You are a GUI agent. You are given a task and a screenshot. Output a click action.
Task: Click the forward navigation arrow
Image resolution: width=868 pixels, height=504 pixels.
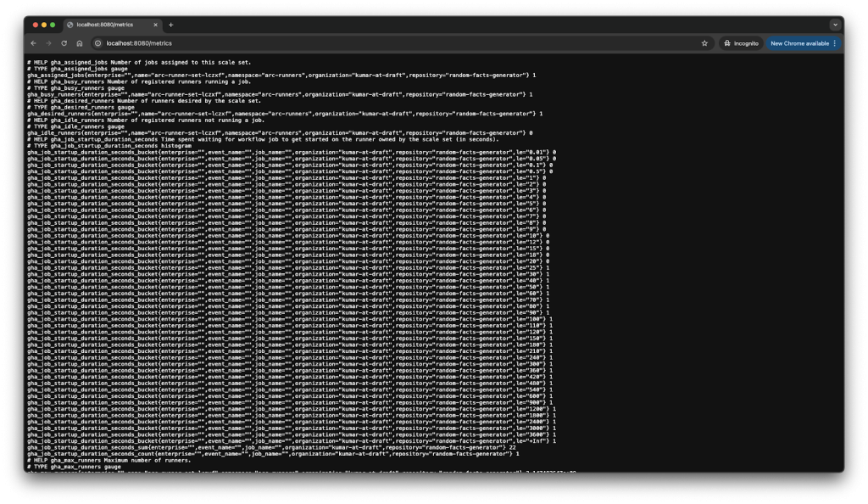(x=48, y=42)
